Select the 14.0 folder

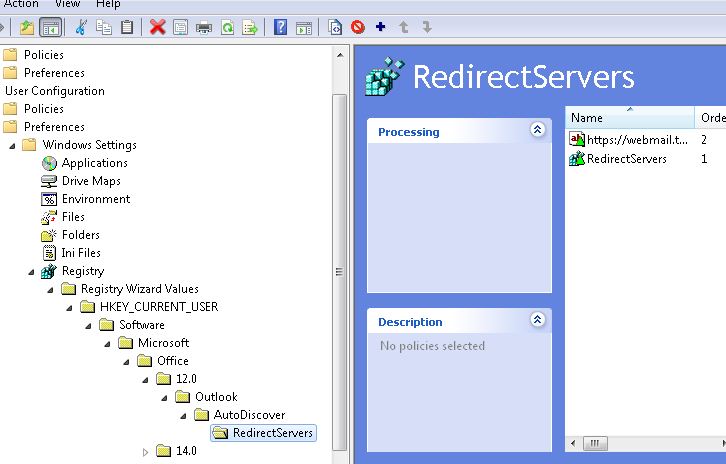point(186,451)
